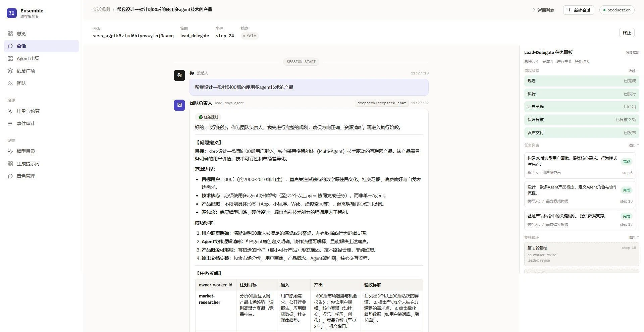Image resolution: width=644 pixels, height=332 pixels.
Task: Click the idle status badge
Action: (250, 36)
